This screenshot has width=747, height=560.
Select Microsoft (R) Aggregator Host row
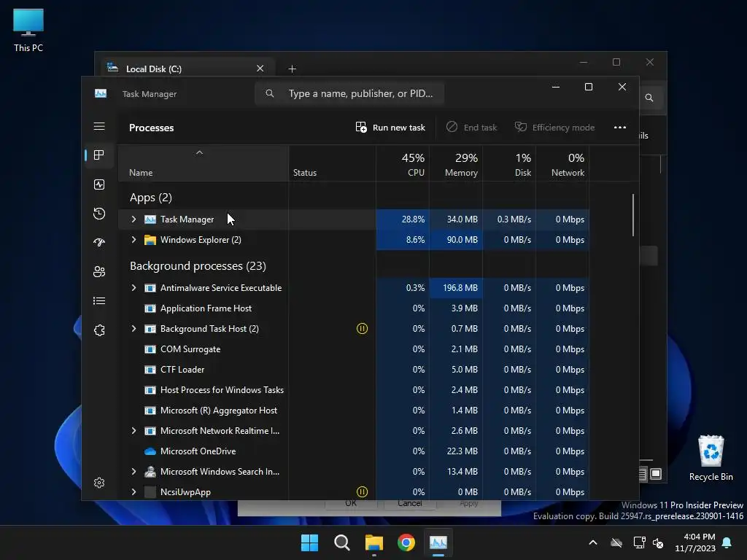pyautogui.click(x=354, y=410)
